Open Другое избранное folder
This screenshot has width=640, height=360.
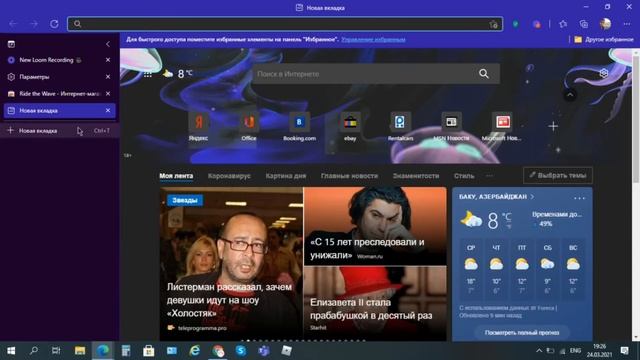(x=604, y=40)
